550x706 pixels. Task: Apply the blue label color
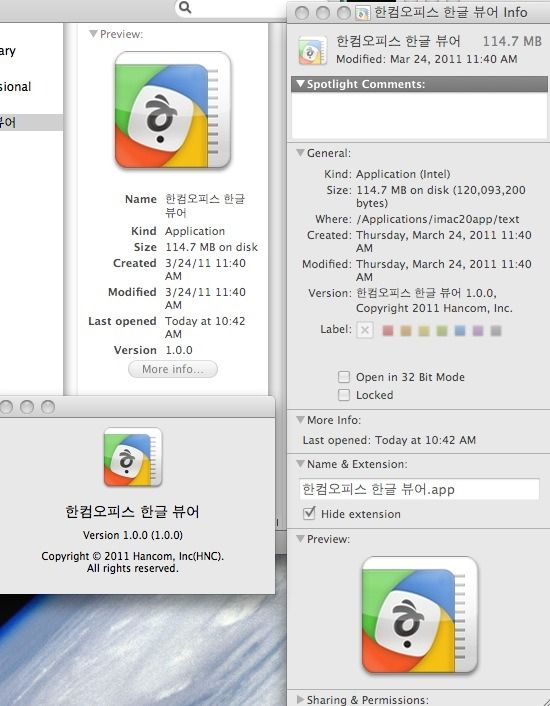click(460, 331)
